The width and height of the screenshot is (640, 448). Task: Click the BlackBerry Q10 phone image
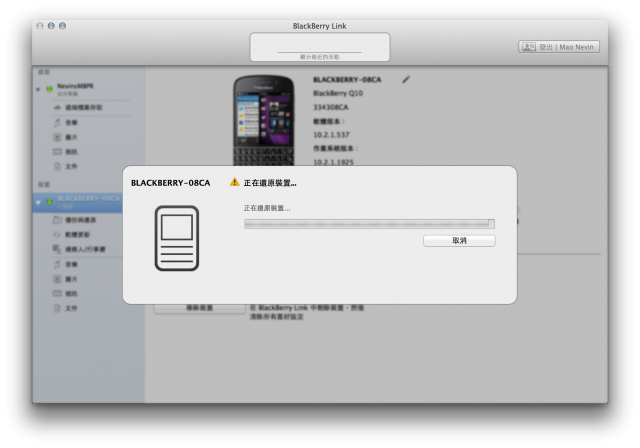point(264,120)
